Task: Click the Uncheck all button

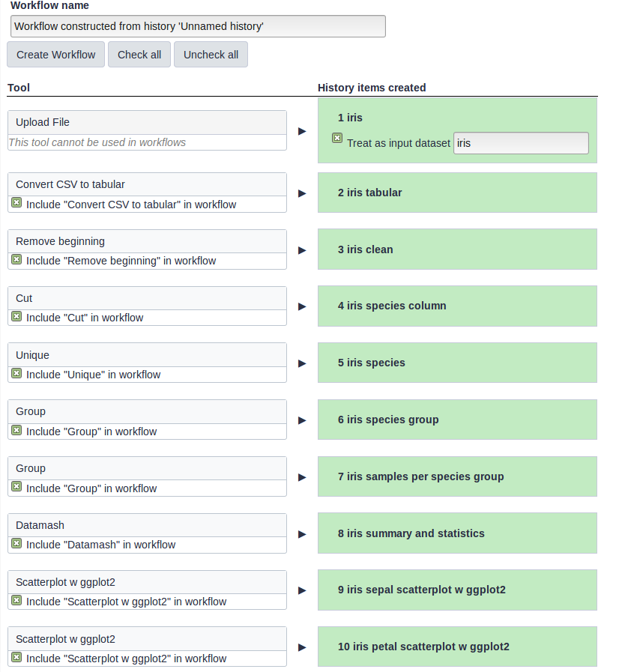Action: click(211, 55)
